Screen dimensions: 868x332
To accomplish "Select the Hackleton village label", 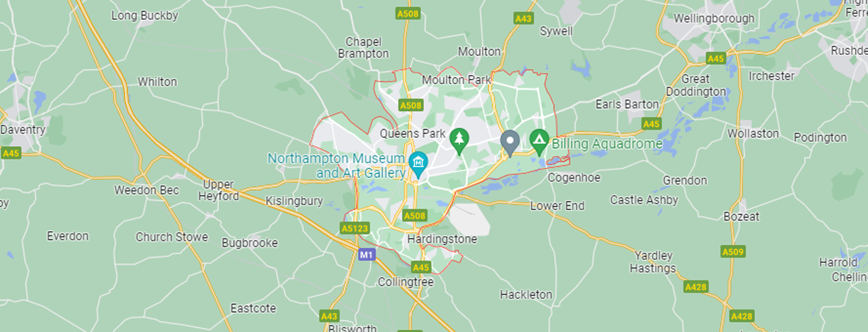I will point(526,294).
